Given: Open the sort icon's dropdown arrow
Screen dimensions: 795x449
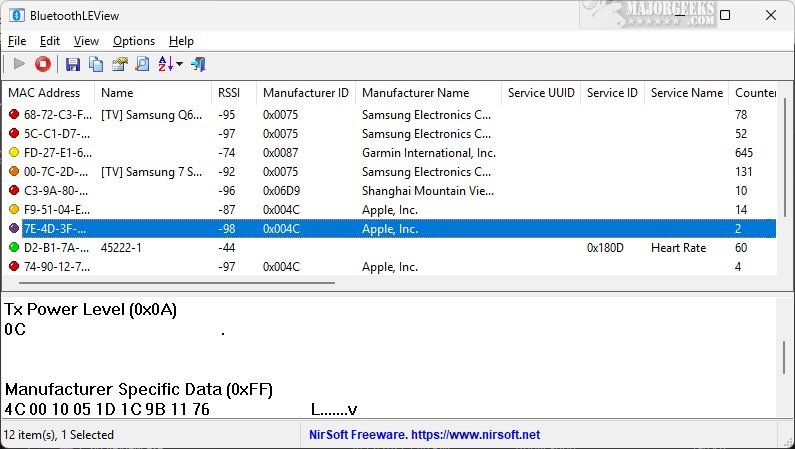Looking at the screenshot, I should 179,65.
